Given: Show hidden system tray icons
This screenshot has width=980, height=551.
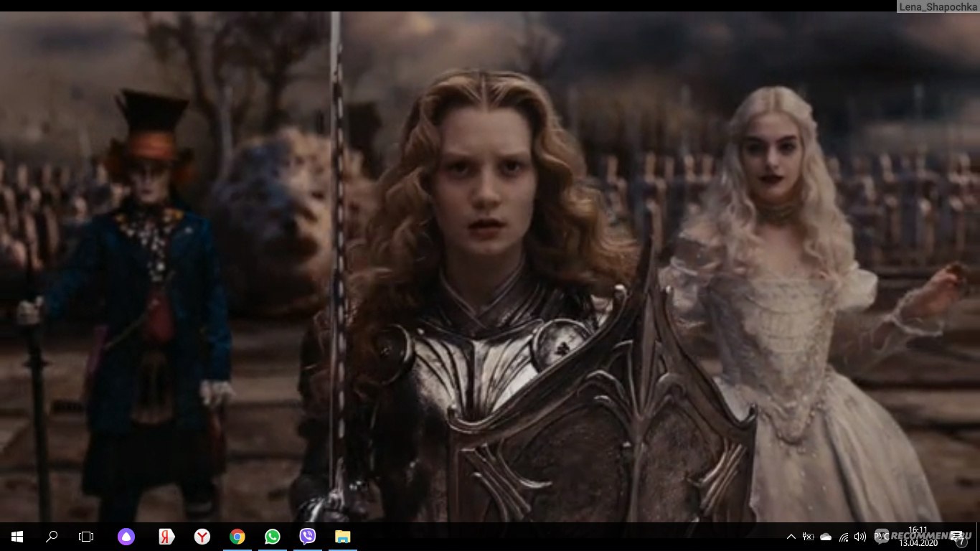Looking at the screenshot, I should [791, 537].
